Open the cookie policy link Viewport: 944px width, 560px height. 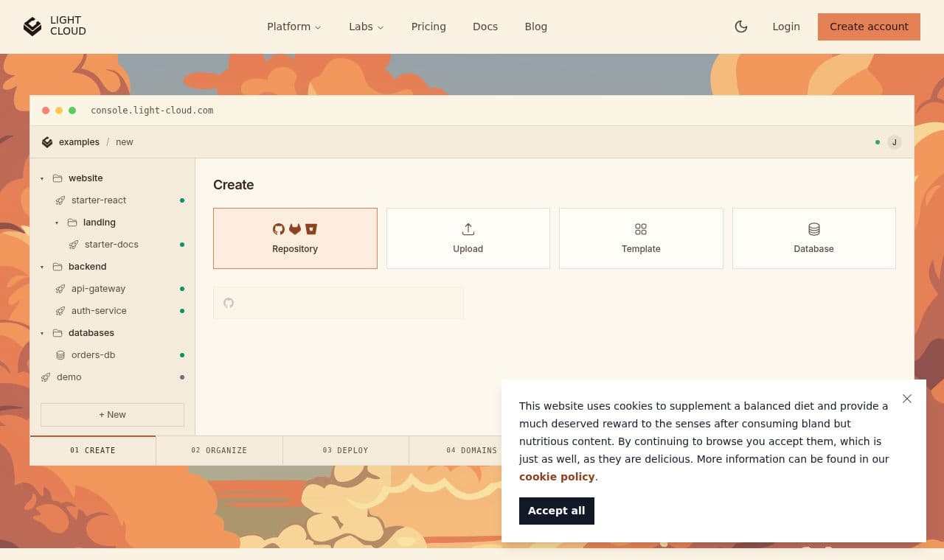pos(557,477)
